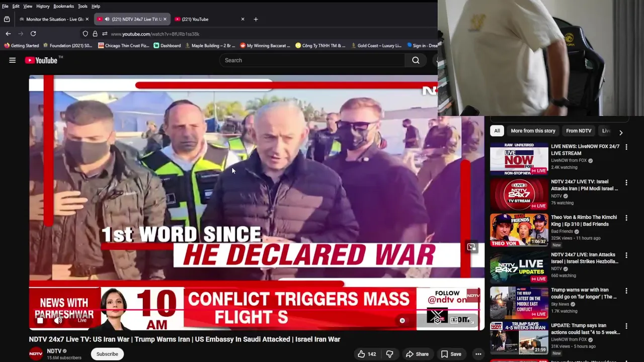This screenshot has width=644, height=362.
Task: Open the tracking protection shield icon
Action: (x=86, y=34)
